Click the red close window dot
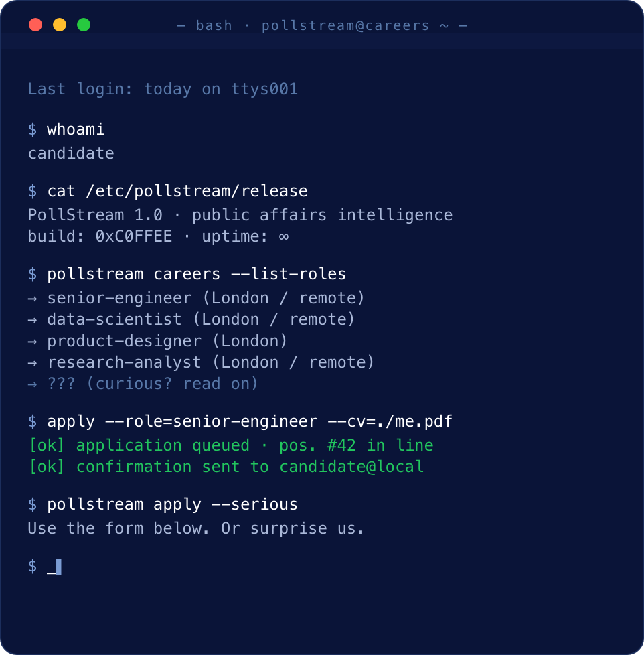Image resolution: width=644 pixels, height=655 pixels. (35, 25)
